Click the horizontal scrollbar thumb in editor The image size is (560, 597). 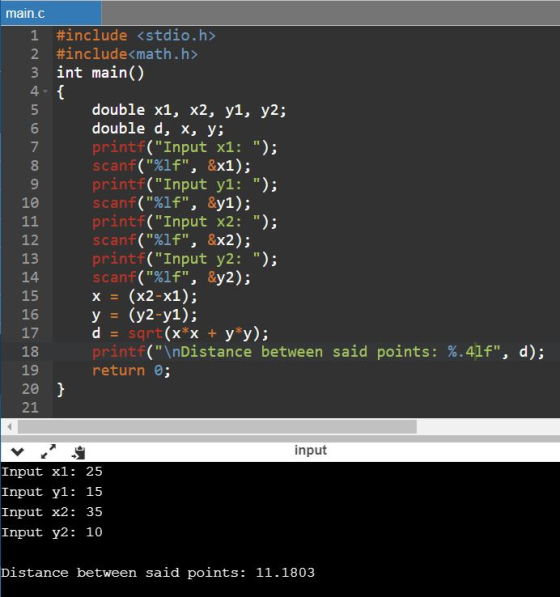(217, 427)
